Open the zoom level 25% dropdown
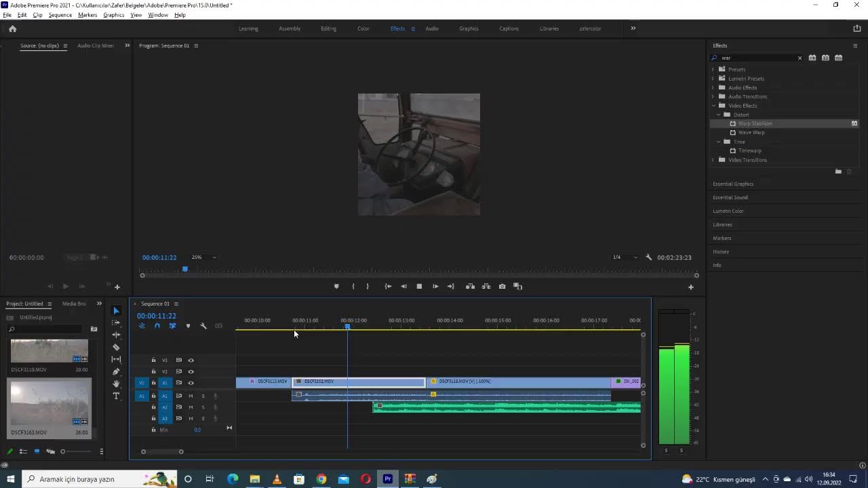The width and height of the screenshot is (868, 488). click(x=203, y=258)
